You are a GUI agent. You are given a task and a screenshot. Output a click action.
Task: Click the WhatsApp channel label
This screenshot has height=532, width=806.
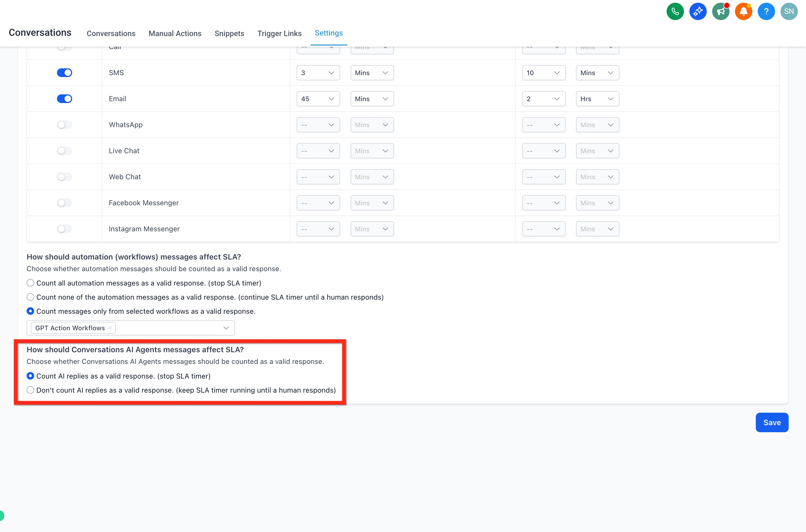point(126,125)
